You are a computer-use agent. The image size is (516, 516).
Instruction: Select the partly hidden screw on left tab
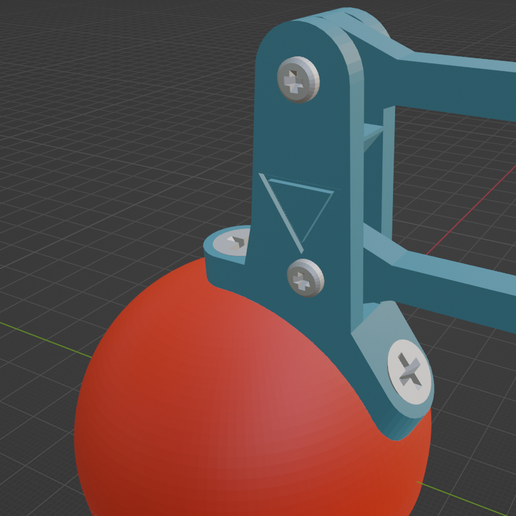(232, 243)
